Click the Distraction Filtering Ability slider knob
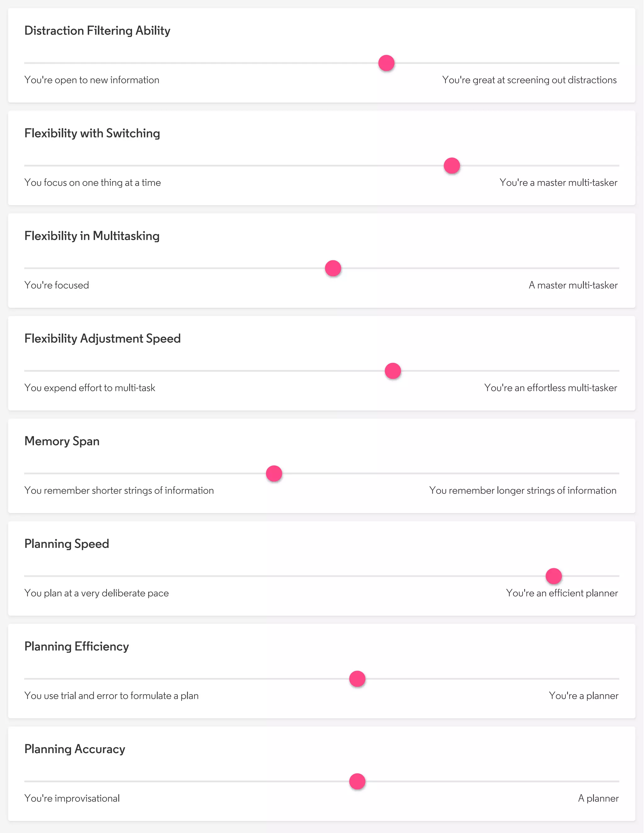 point(386,63)
